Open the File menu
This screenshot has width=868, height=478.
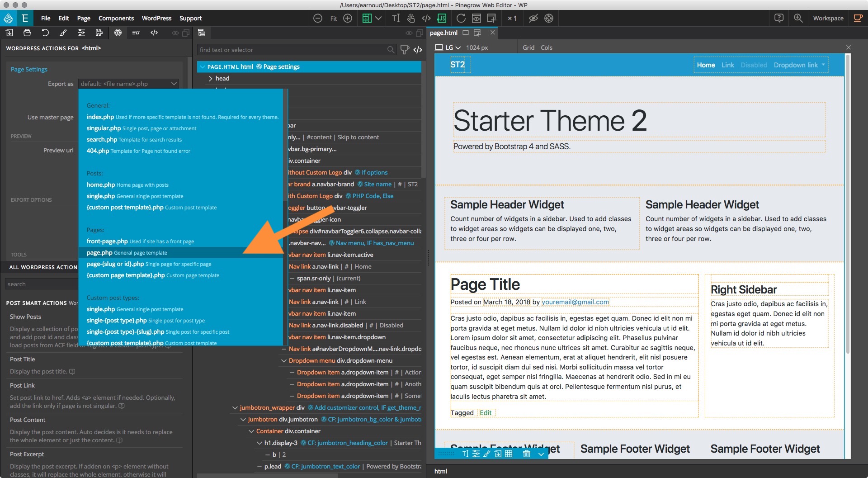tap(46, 18)
